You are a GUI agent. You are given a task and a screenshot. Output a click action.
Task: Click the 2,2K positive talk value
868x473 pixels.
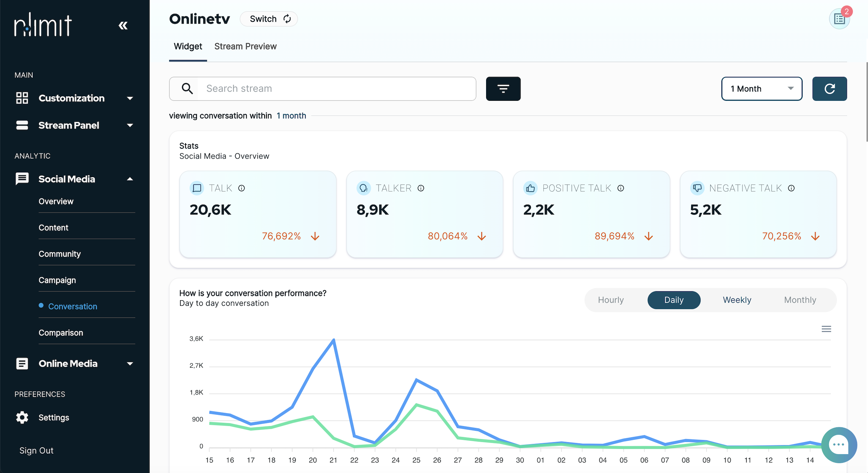539,210
